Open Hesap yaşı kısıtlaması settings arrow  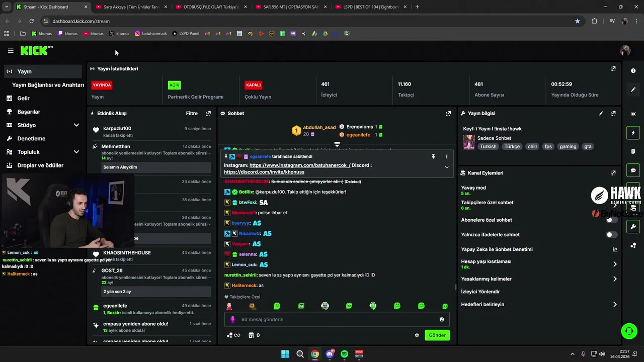click(x=615, y=264)
